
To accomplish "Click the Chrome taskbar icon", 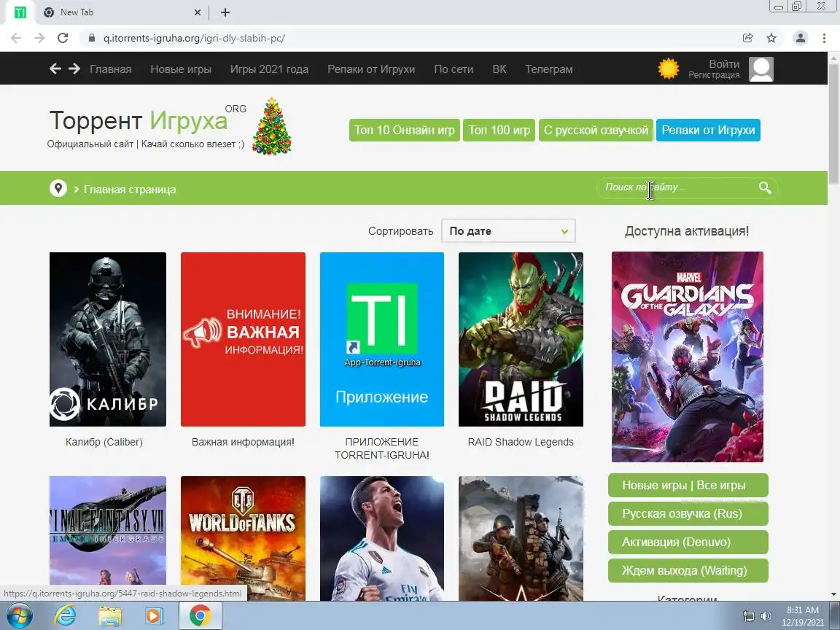I will [x=199, y=616].
